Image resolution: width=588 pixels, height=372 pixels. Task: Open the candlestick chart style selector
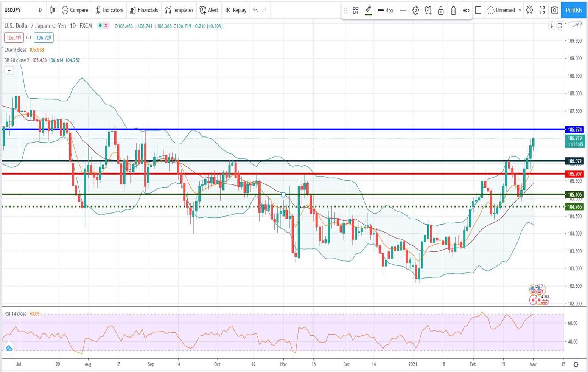pos(53,10)
